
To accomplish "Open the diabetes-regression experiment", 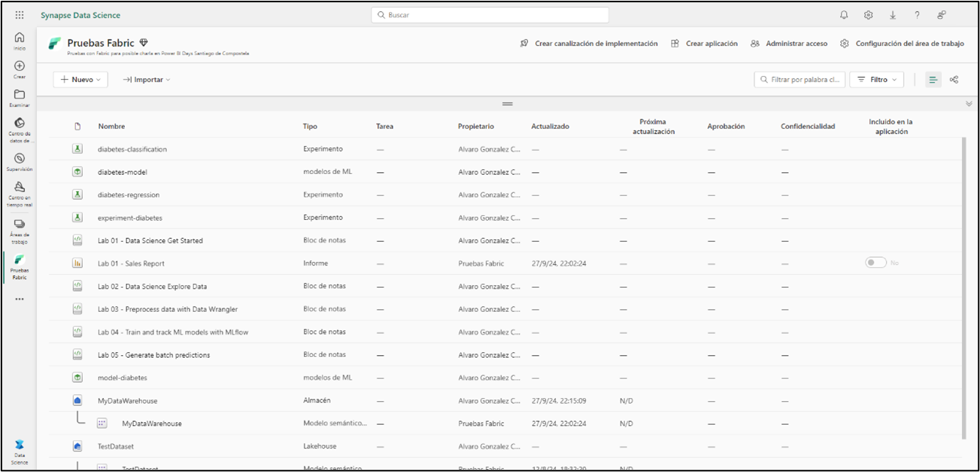I will [129, 195].
